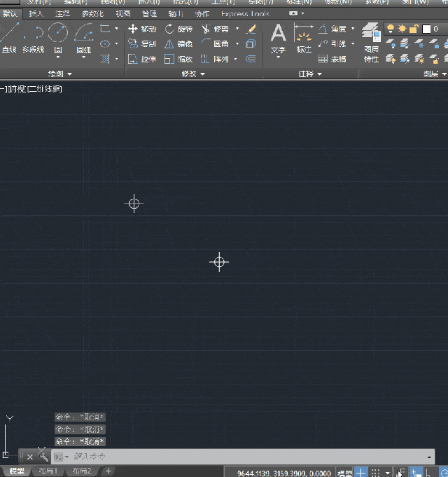Viewport: 448px width, 477px height.
Task: Start the 阵列 (Array) tool
Action: coord(215,59)
